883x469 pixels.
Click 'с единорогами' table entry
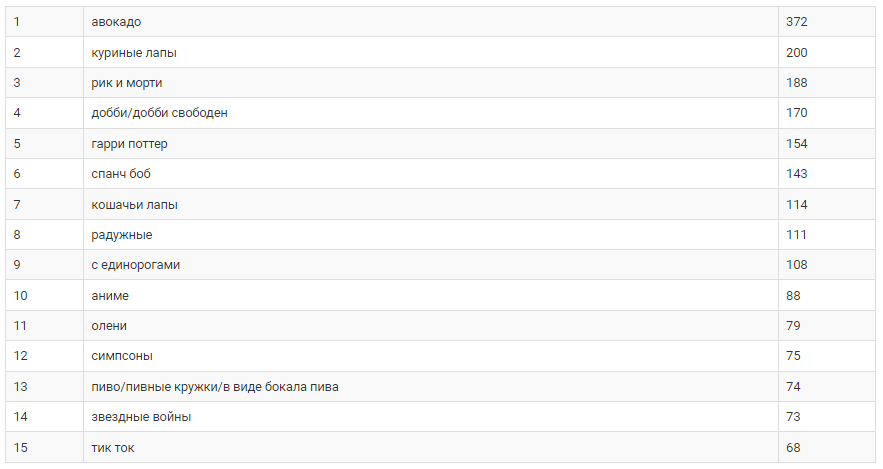pos(136,265)
